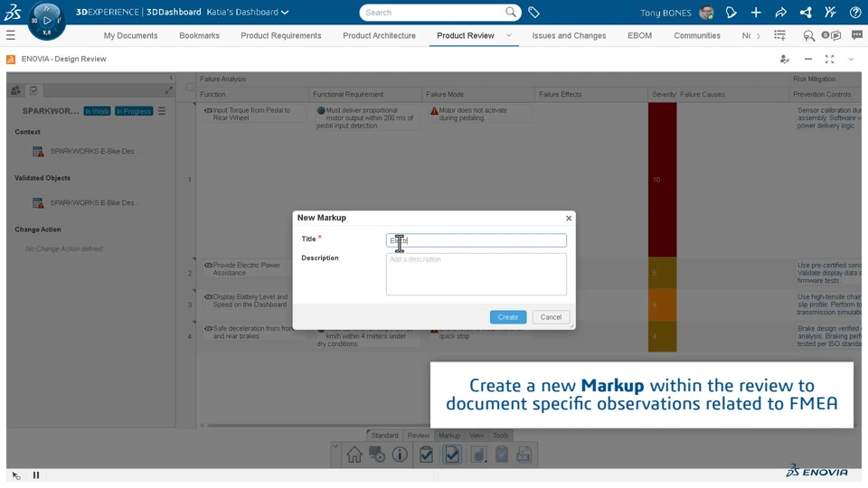This screenshot has height=488, width=868.
Task: Pause the video playback
Action: tap(36, 475)
